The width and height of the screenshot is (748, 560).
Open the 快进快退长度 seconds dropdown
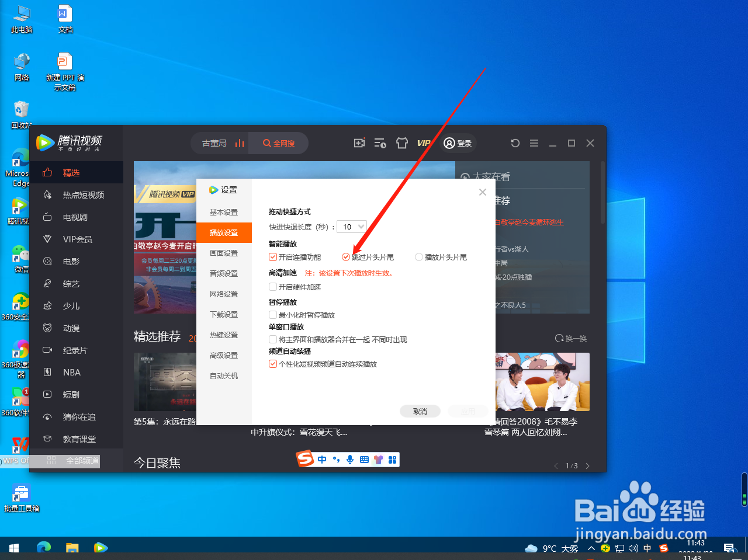coord(351,227)
